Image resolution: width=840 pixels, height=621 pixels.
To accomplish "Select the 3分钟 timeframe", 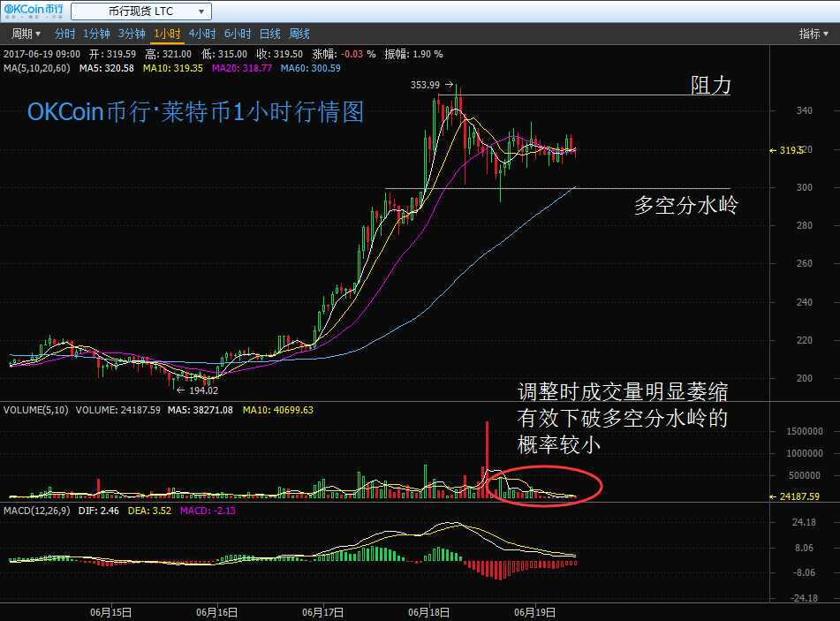I will pos(132,34).
